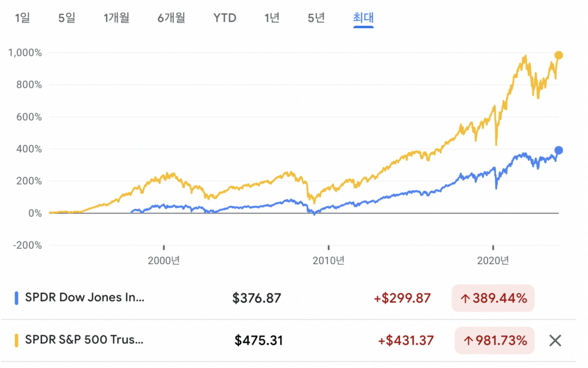The height and width of the screenshot is (368, 588).
Task: Select the 1개월 range tab
Action: click(x=117, y=18)
